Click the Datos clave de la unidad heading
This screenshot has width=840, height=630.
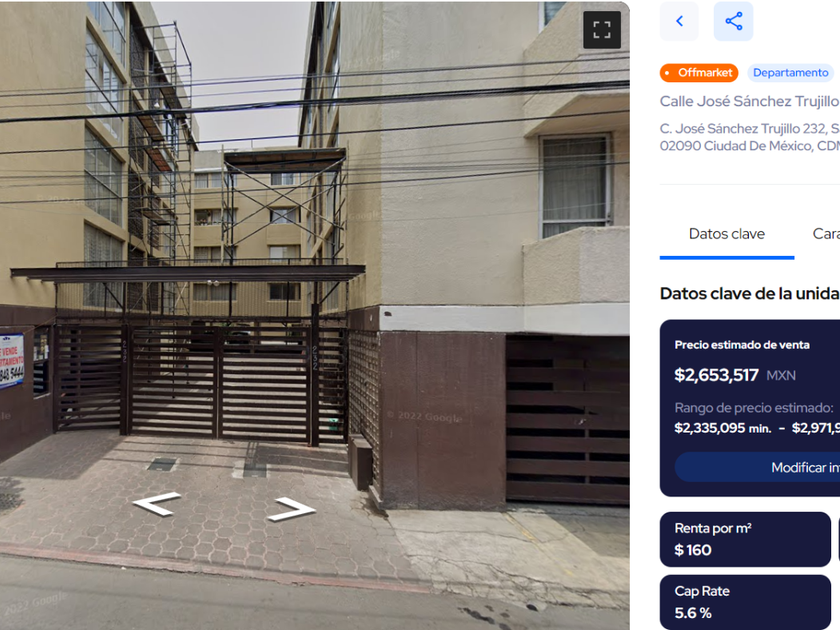click(749, 294)
